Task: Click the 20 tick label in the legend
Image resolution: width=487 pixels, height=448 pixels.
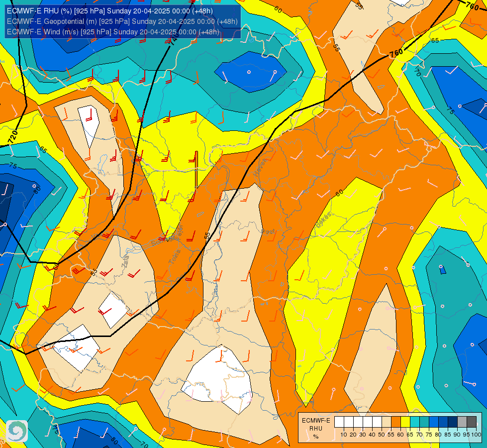Action: (x=353, y=435)
